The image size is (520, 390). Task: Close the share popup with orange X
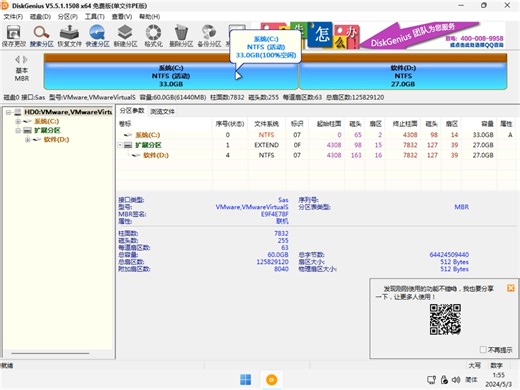click(510, 288)
